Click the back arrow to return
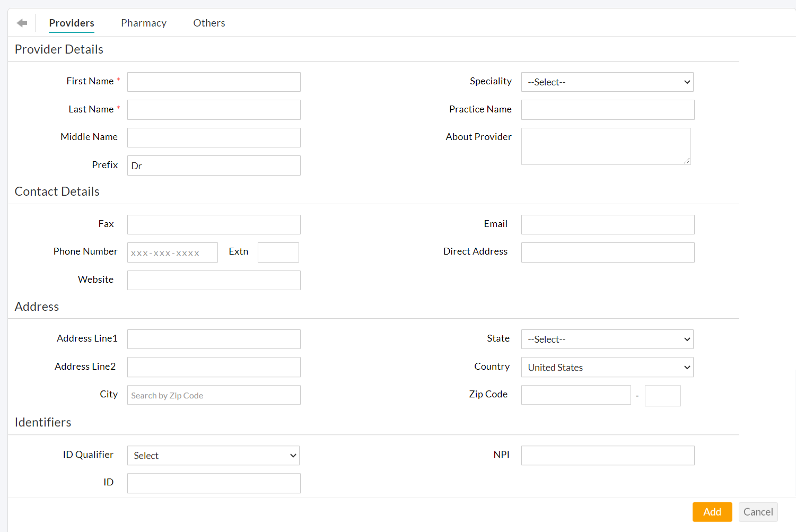This screenshot has height=532, width=796. click(21, 22)
